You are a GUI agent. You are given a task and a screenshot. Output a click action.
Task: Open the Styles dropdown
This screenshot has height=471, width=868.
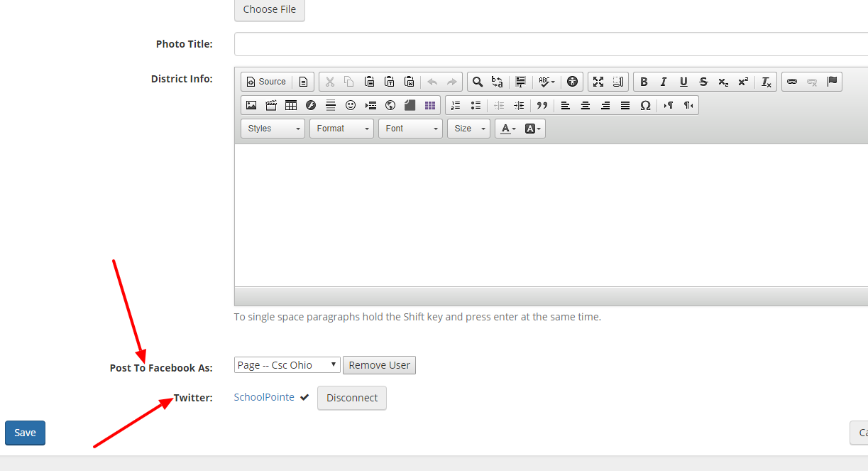pyautogui.click(x=273, y=129)
